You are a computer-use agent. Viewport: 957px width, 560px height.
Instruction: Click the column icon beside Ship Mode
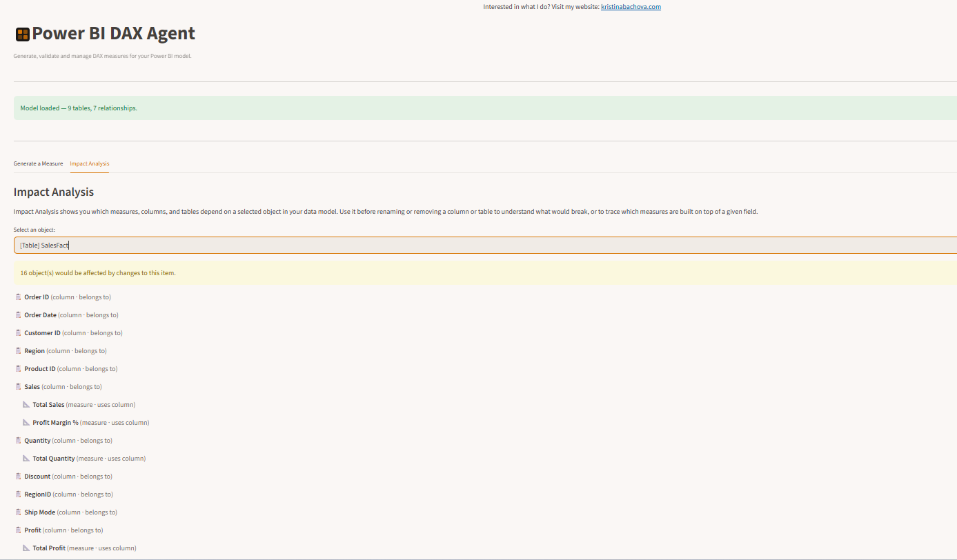point(18,512)
